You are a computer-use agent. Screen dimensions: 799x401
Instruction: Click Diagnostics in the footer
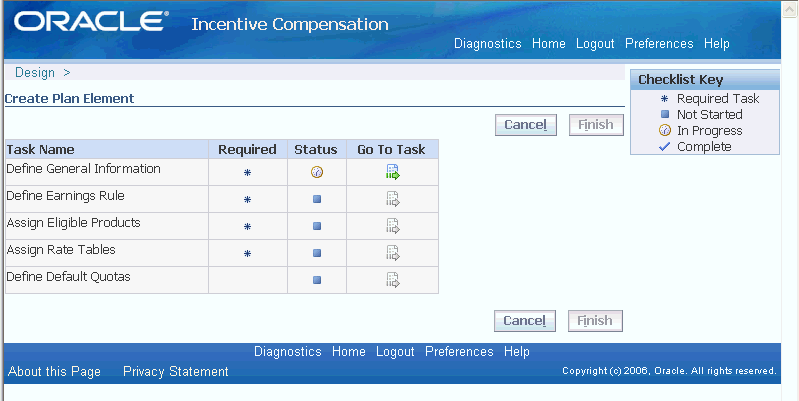click(x=287, y=352)
